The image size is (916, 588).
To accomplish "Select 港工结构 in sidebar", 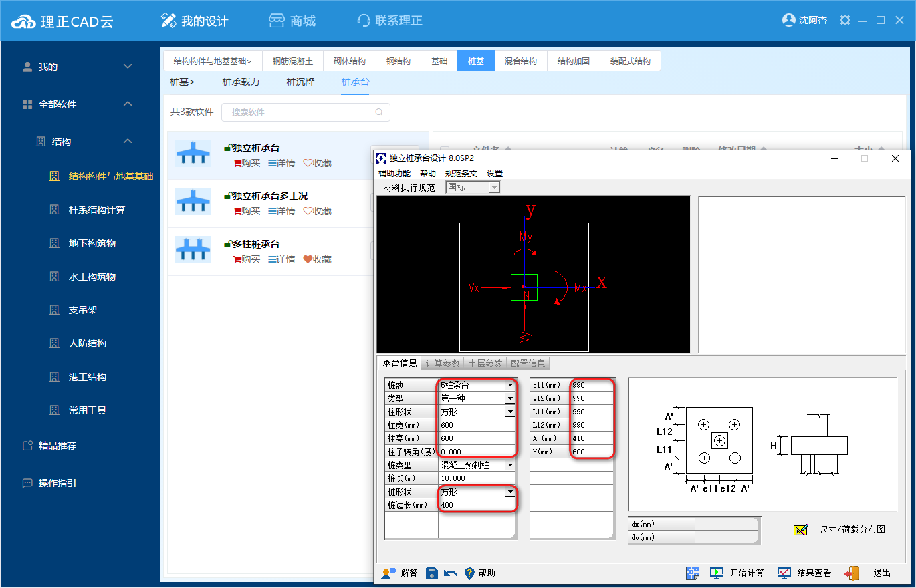I will click(x=88, y=377).
